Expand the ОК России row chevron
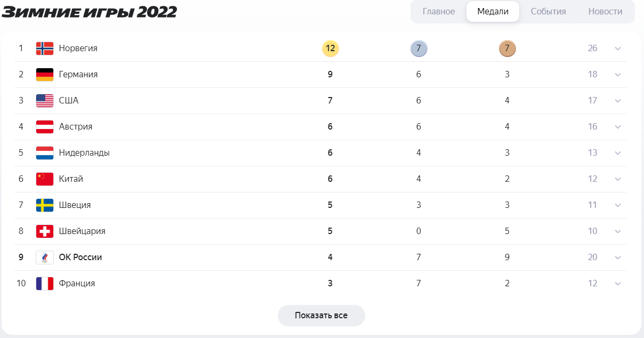644x338 pixels. point(618,257)
